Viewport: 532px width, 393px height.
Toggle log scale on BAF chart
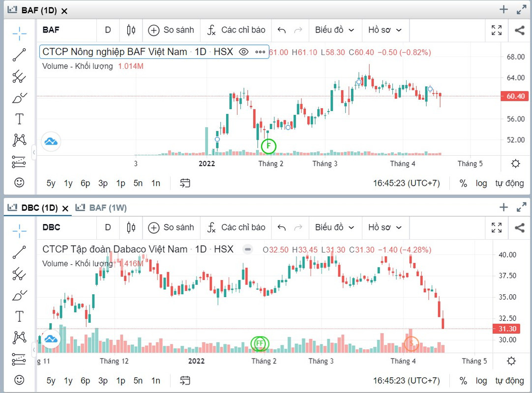coord(481,183)
